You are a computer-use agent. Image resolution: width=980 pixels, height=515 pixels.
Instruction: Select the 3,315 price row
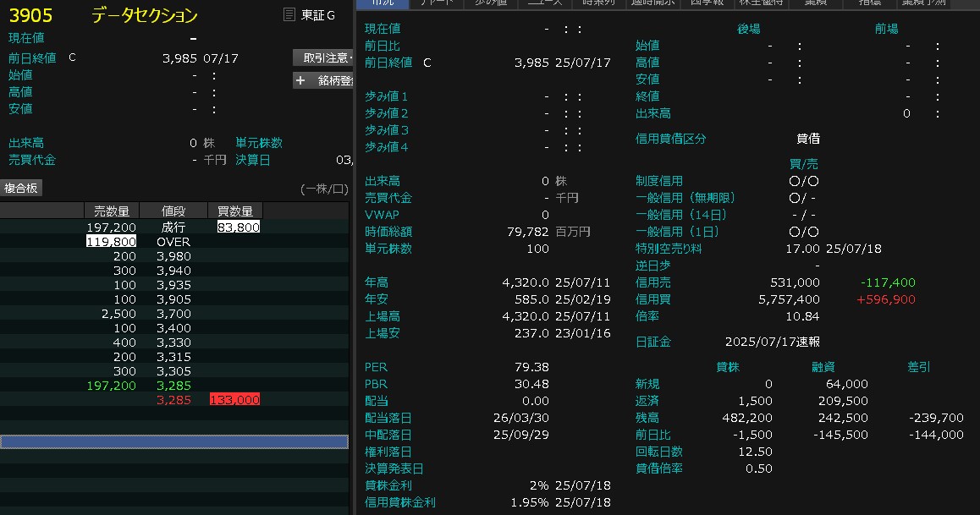click(x=174, y=357)
